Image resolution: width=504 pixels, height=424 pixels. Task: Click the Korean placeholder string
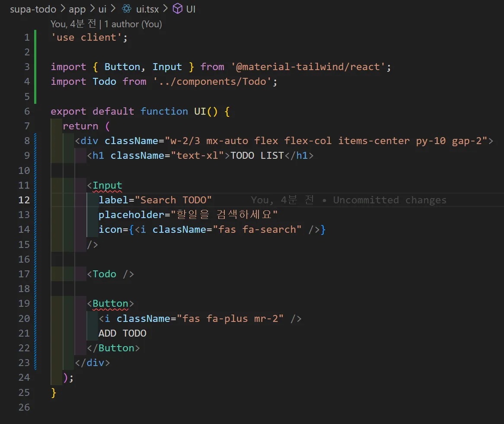tap(224, 215)
